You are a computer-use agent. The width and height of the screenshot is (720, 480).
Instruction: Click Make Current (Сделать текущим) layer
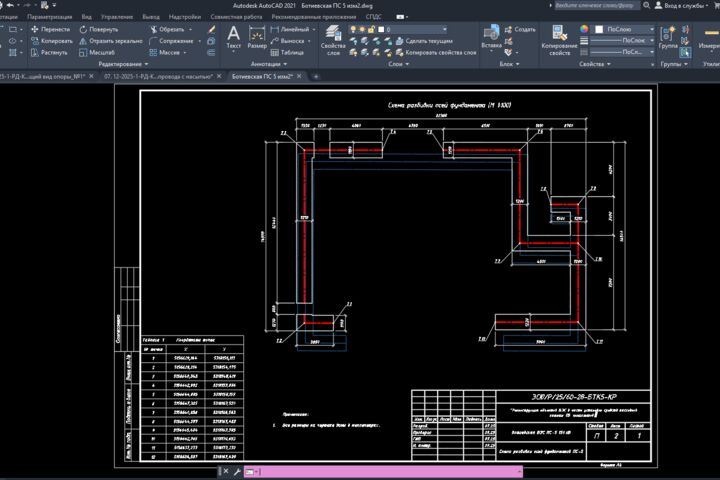(424, 41)
